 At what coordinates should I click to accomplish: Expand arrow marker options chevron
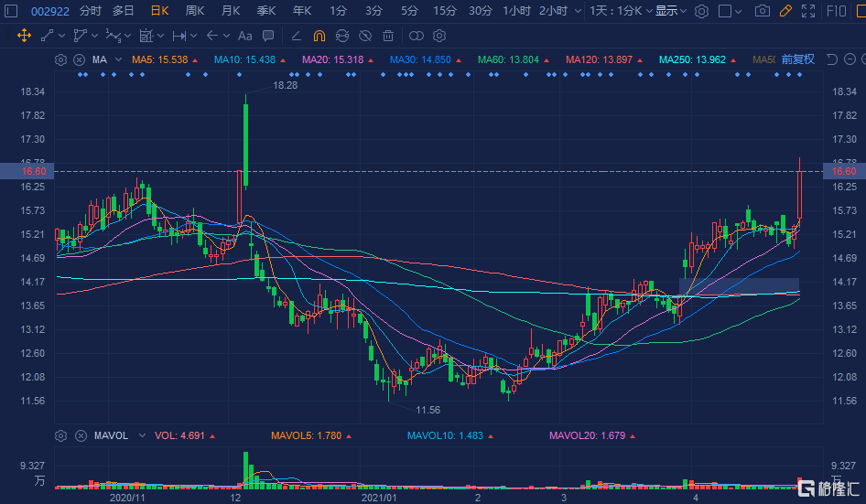click(x=226, y=36)
